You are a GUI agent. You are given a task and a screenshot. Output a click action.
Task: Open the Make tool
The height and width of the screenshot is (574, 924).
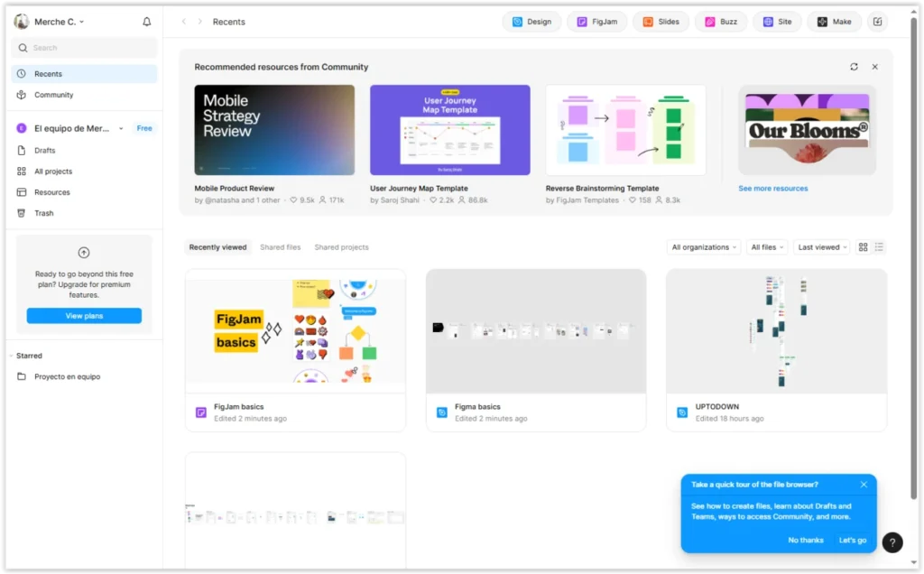click(834, 21)
